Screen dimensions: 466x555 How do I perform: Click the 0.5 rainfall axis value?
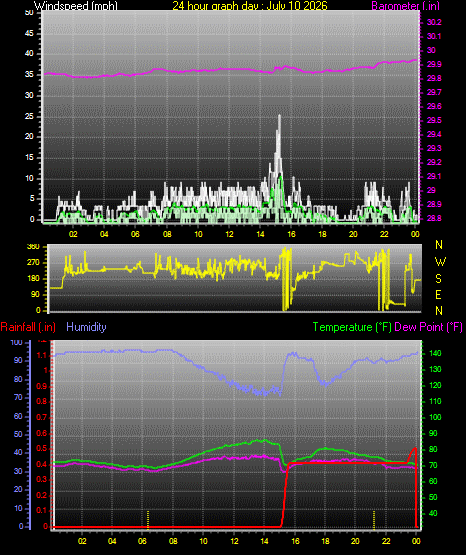click(42, 448)
